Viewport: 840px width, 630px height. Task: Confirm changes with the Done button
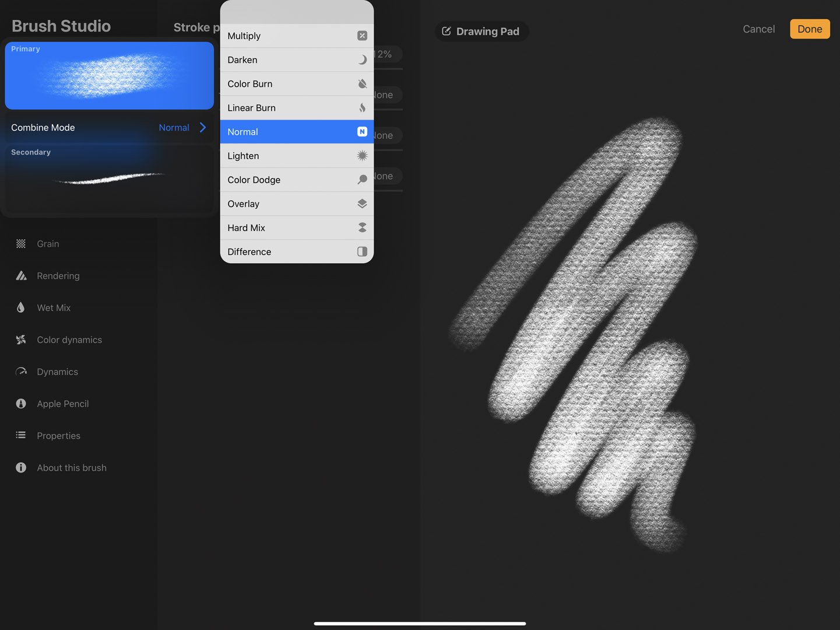pos(810,29)
